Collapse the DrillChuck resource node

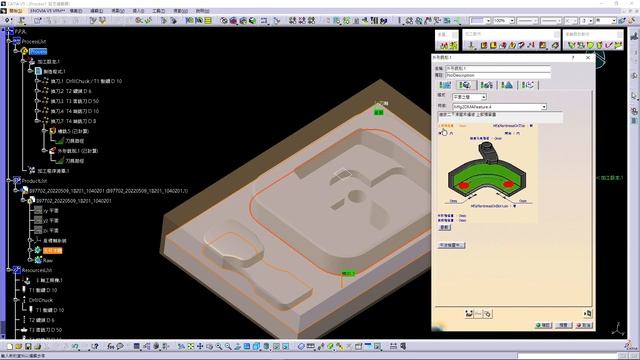[x=16, y=300]
